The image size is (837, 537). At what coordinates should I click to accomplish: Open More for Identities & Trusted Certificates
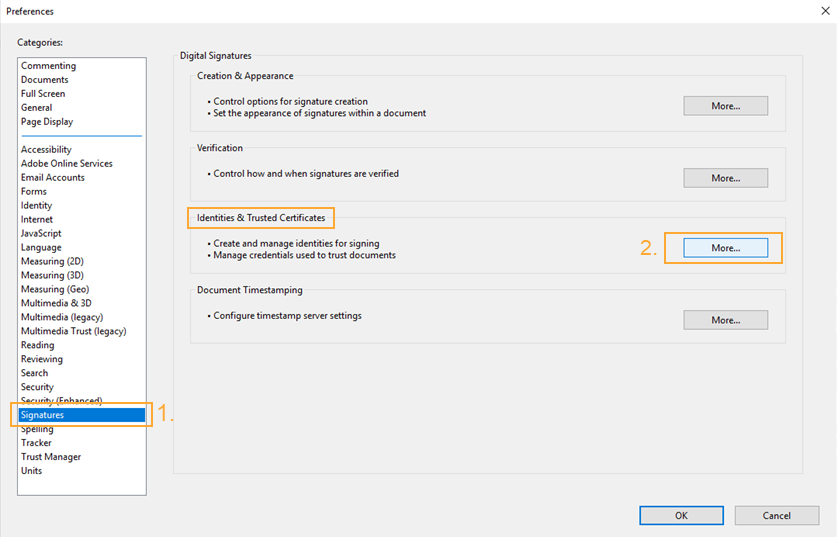725,248
